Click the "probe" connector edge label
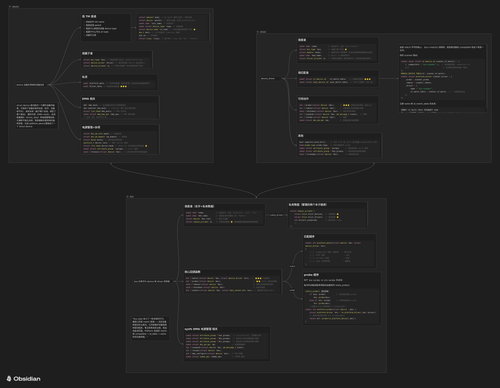 [292, 290]
